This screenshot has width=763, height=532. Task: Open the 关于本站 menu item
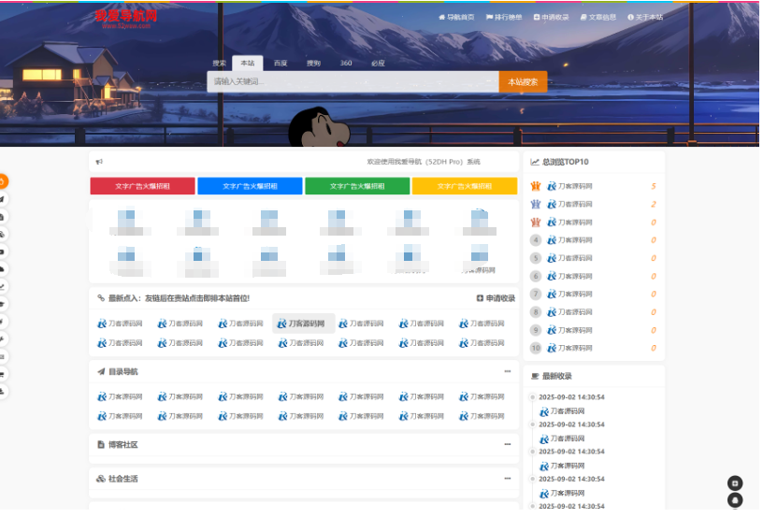pos(645,17)
